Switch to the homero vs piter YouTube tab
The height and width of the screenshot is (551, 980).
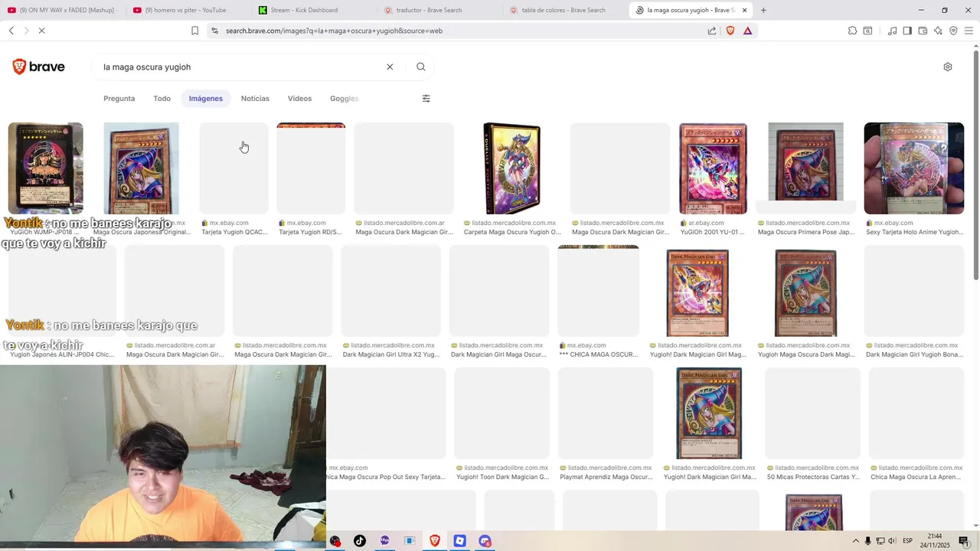click(187, 10)
